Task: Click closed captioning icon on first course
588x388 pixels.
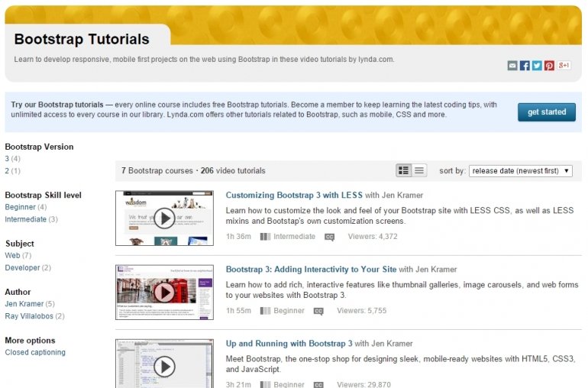Action: (x=329, y=237)
